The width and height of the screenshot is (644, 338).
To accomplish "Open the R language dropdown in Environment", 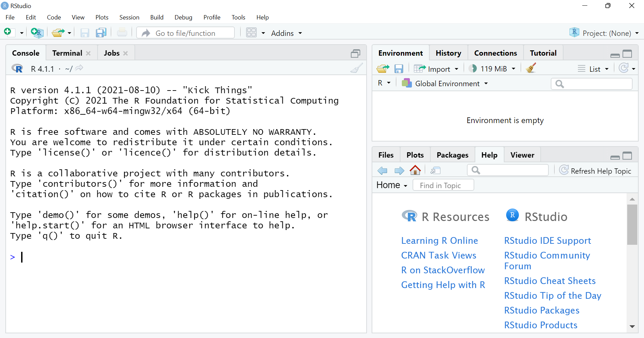I will tap(384, 83).
